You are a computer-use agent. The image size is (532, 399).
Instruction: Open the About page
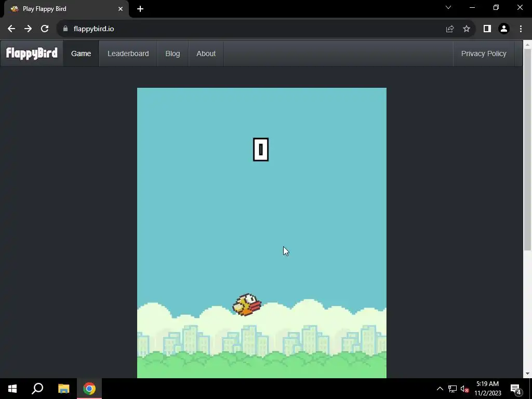pyautogui.click(x=206, y=54)
